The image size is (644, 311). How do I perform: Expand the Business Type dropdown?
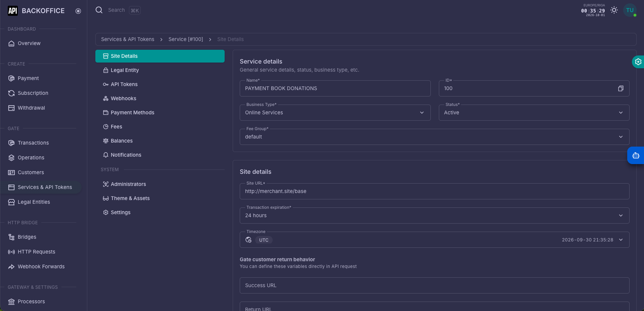[335, 113]
